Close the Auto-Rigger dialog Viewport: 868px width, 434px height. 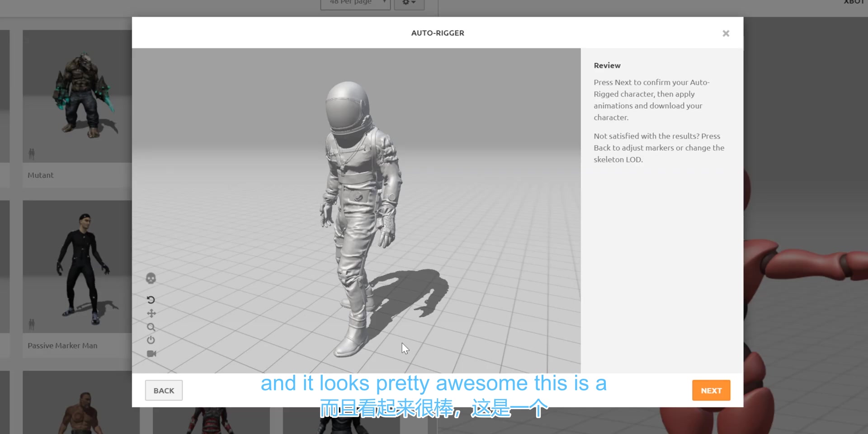click(x=726, y=33)
